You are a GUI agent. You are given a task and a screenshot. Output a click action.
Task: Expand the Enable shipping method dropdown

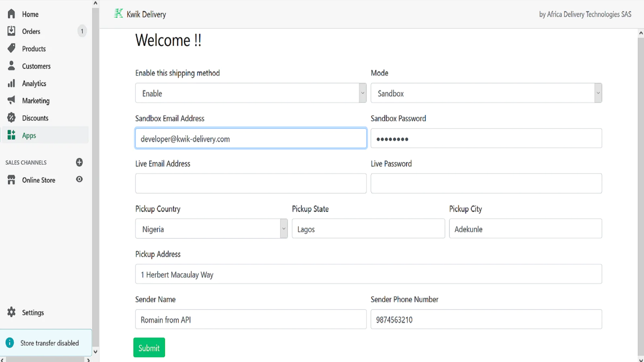click(362, 93)
